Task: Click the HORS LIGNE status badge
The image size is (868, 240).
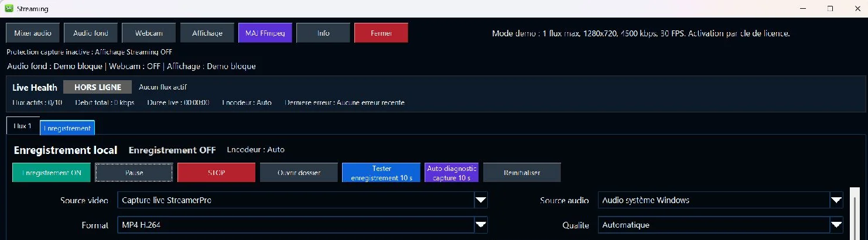Action: 98,87
